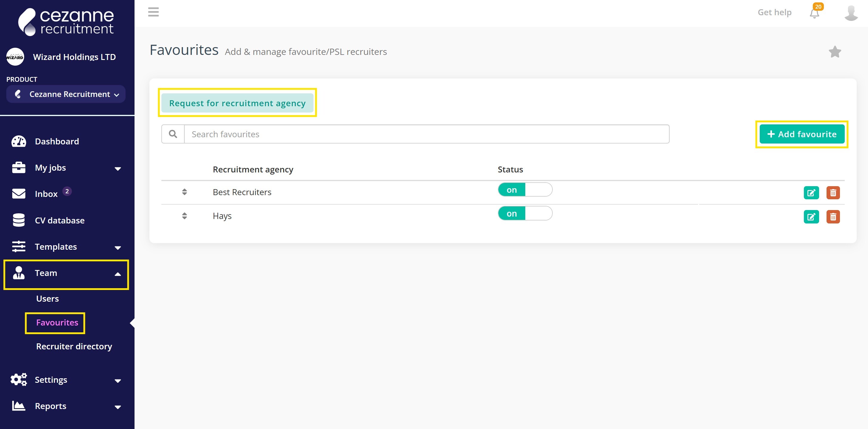Screen dimensions: 868x429
Task: Click Add favourite button
Action: click(801, 134)
